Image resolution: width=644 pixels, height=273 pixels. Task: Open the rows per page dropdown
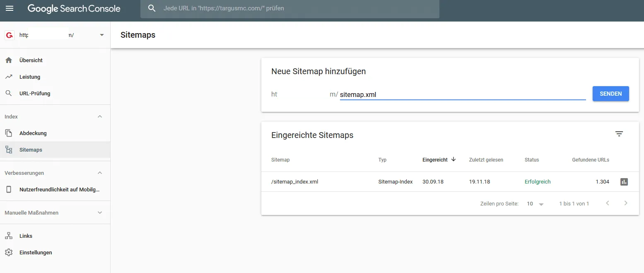click(x=535, y=203)
